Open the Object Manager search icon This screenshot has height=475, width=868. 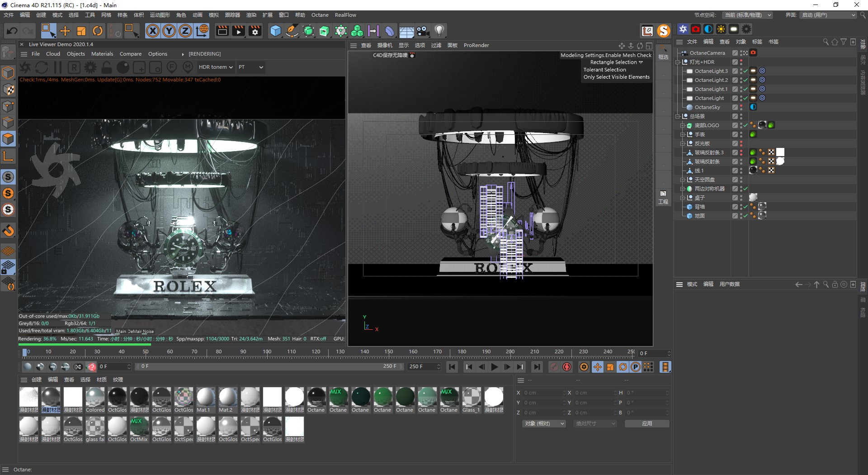[x=826, y=42]
